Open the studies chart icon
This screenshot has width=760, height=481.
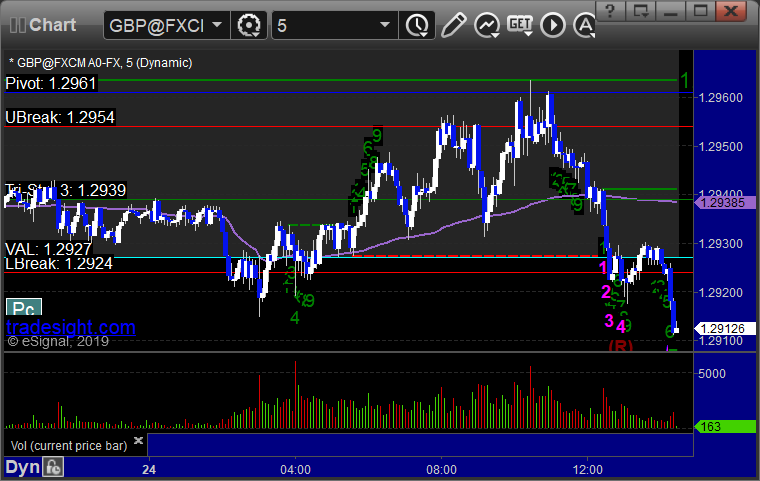click(487, 25)
